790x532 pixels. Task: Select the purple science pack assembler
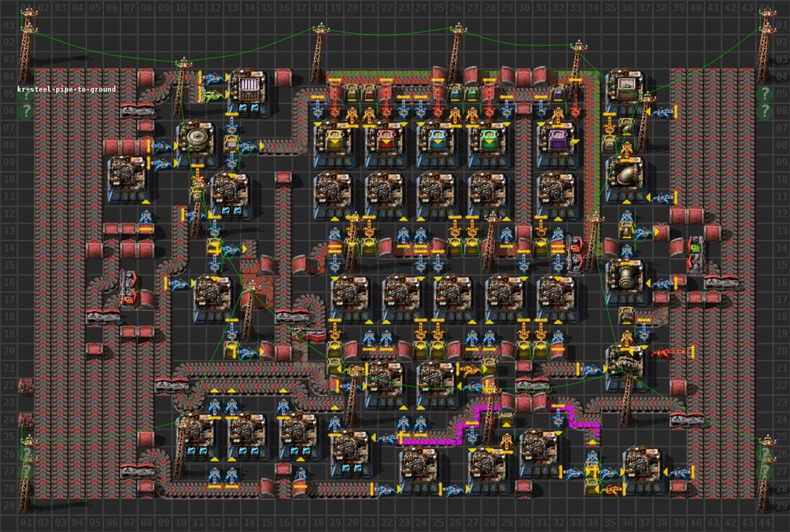(x=557, y=144)
